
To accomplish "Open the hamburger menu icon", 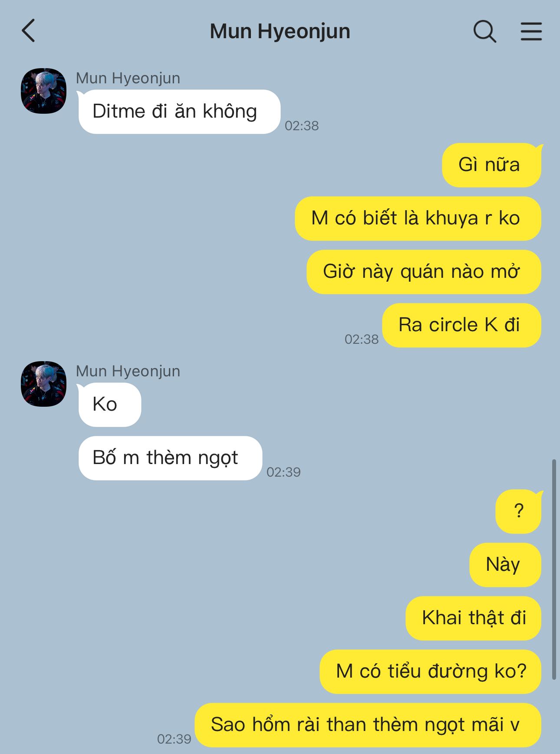I will (x=531, y=31).
